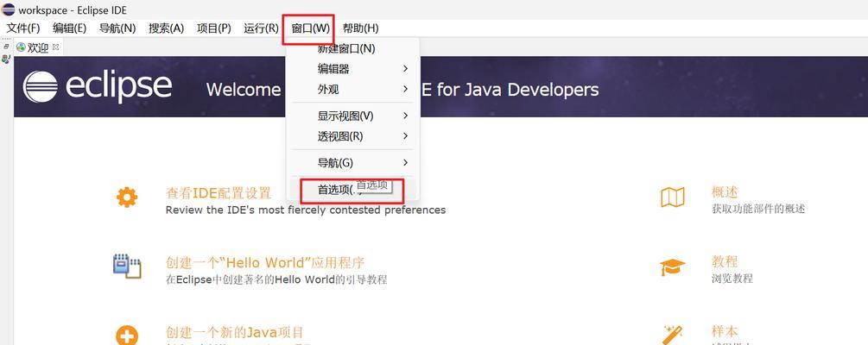The width and height of the screenshot is (868, 345).
Task: Click the map icon beside 概述
Action: (673, 198)
